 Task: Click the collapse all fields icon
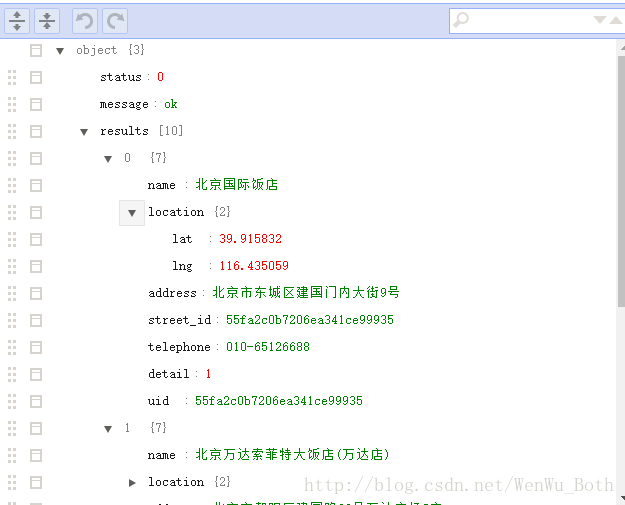pyautogui.click(x=47, y=21)
